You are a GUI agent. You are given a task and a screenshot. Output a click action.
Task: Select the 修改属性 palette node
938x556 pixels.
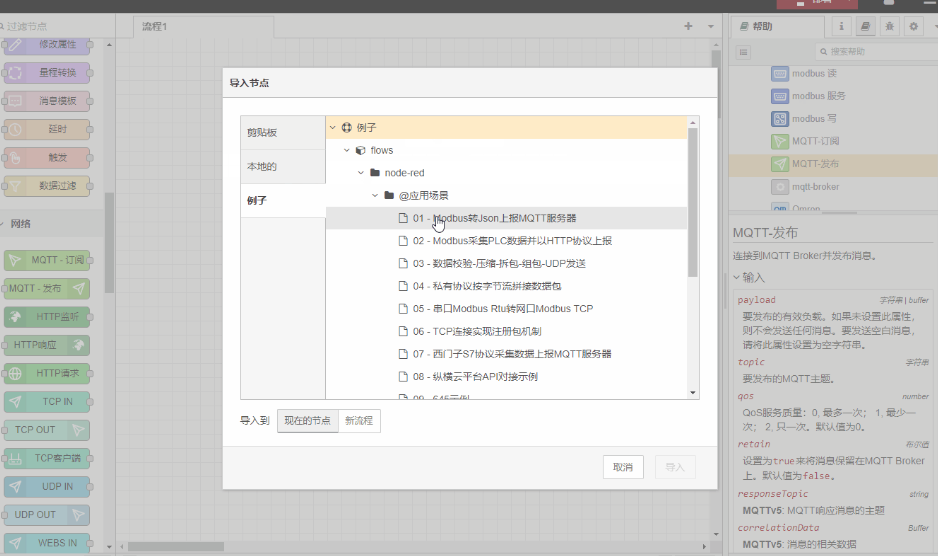pos(47,44)
